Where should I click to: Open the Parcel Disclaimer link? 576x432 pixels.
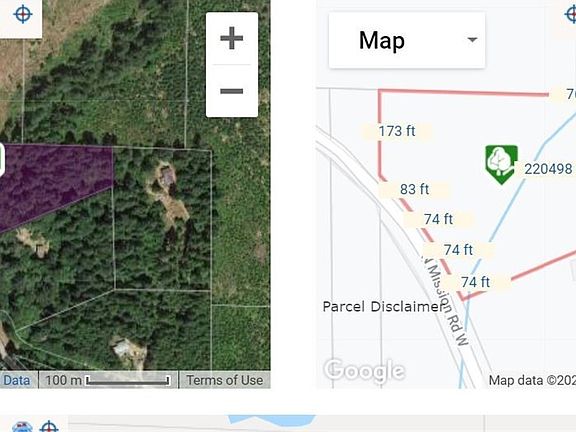[383, 307]
